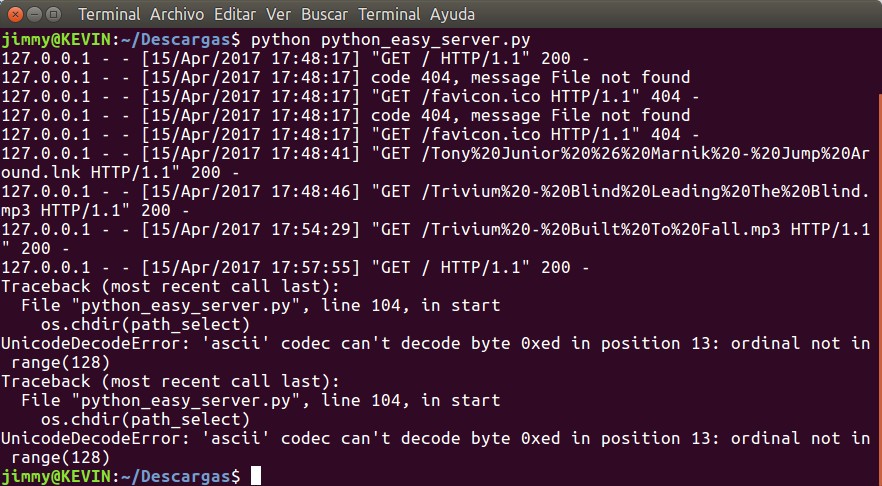Maximize the terminal window
Viewport: 882px width, 486px height.
(52, 15)
